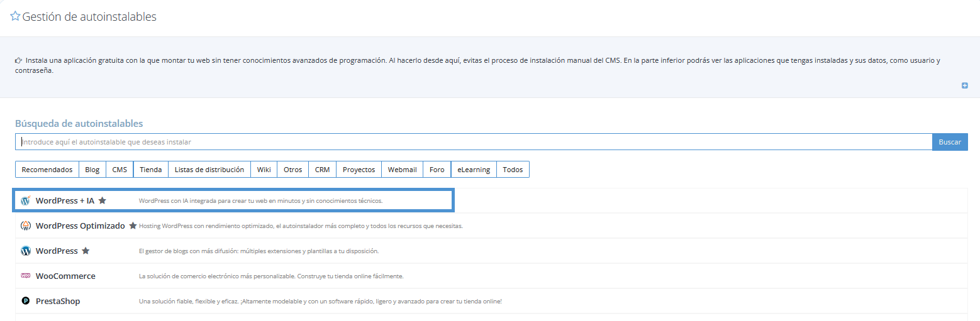Click the 'Hosting WordPress con rendimiento optimizado' description
This screenshot has width=980, height=321.
[x=301, y=226]
